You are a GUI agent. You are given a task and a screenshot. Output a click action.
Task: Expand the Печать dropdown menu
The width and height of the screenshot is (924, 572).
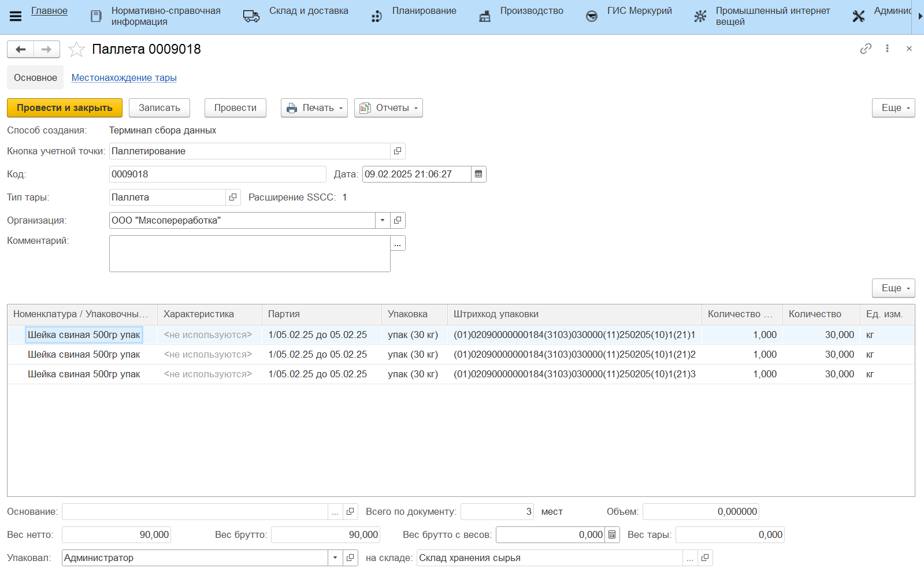314,108
